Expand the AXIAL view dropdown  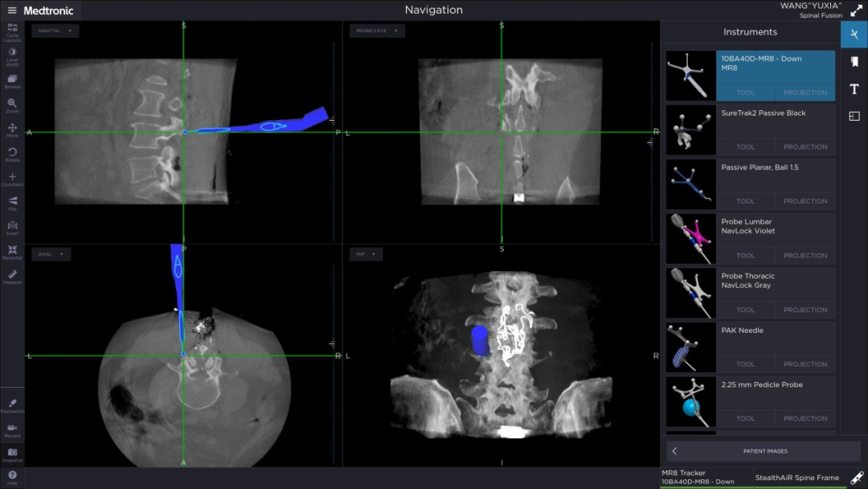coord(51,254)
